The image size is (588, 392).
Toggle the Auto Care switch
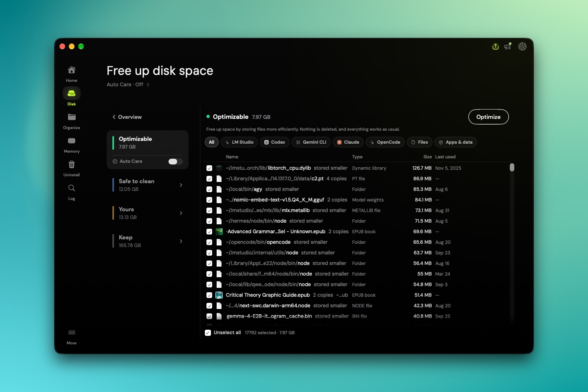175,162
